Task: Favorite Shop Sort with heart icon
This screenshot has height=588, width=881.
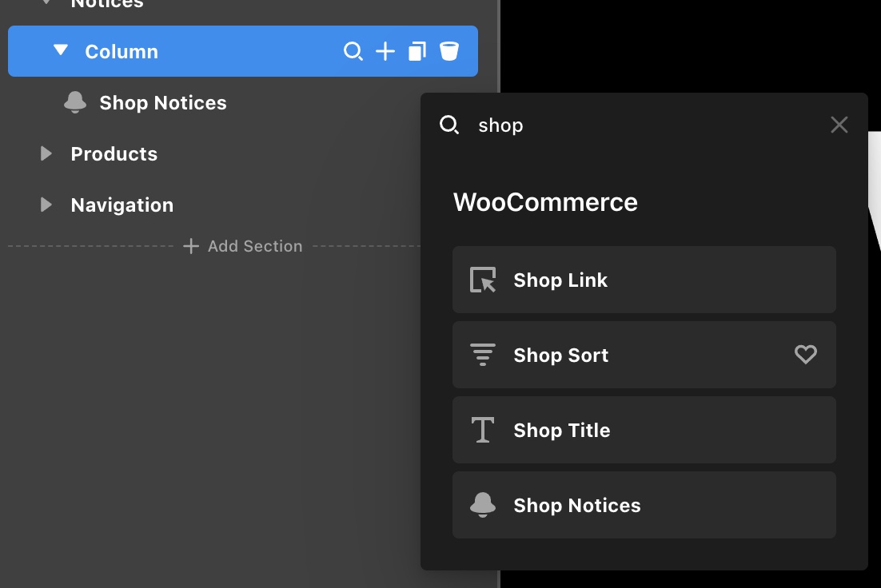Action: (x=806, y=355)
